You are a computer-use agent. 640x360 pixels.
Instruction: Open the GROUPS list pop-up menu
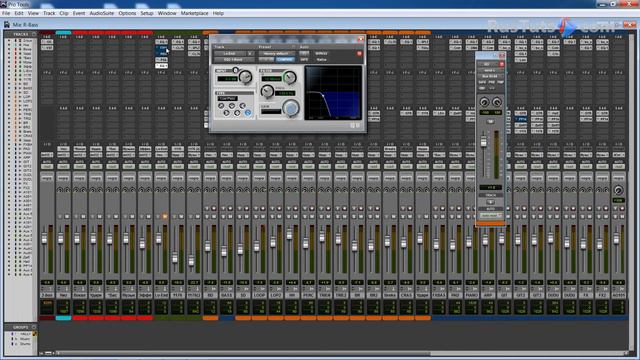point(34,327)
